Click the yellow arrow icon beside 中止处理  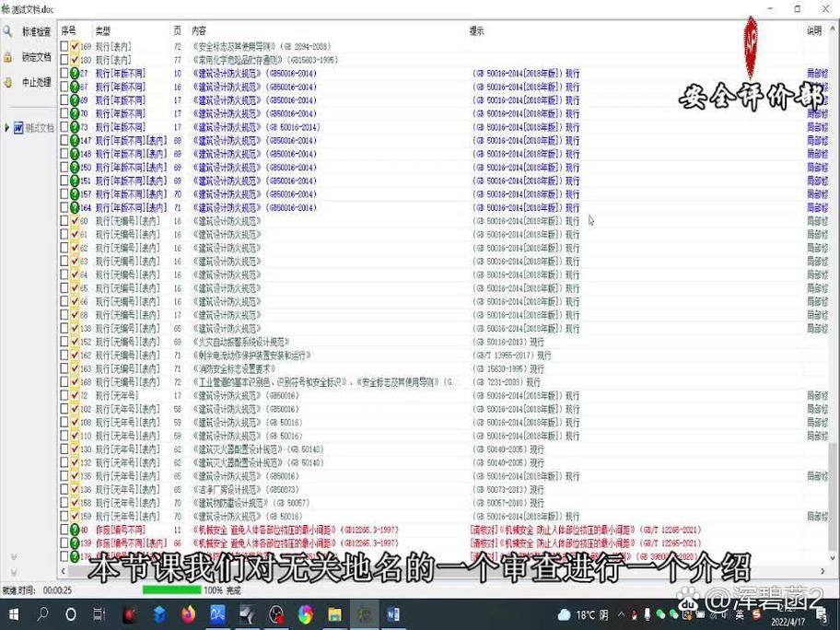pyautogui.click(x=6, y=81)
